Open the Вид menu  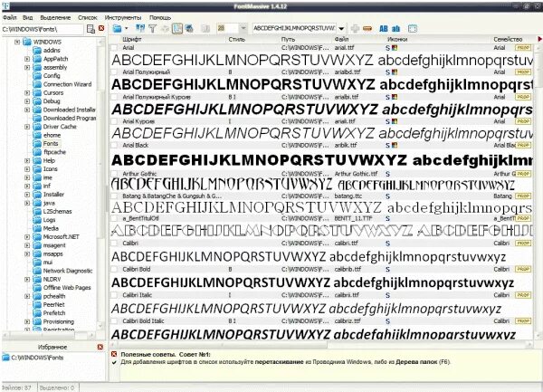28,17
